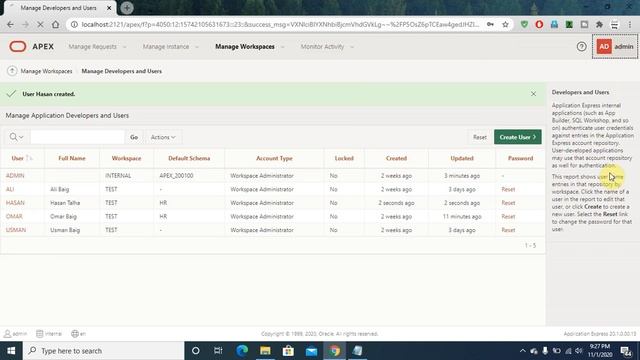
Task: Open a new browser tab
Action: (127, 8)
